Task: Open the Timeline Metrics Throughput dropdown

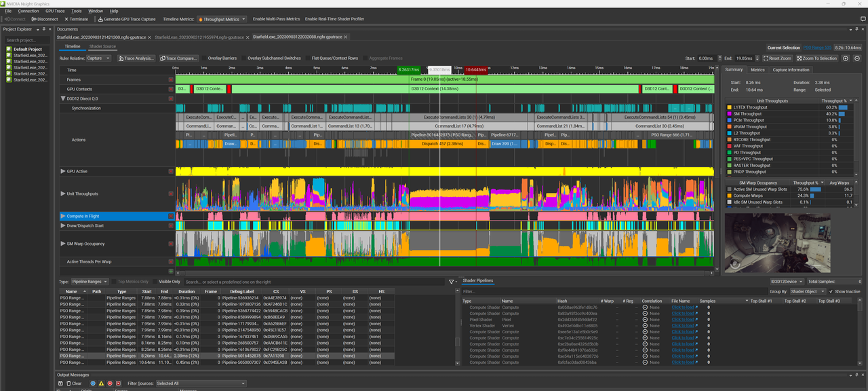Action: pyautogui.click(x=222, y=19)
